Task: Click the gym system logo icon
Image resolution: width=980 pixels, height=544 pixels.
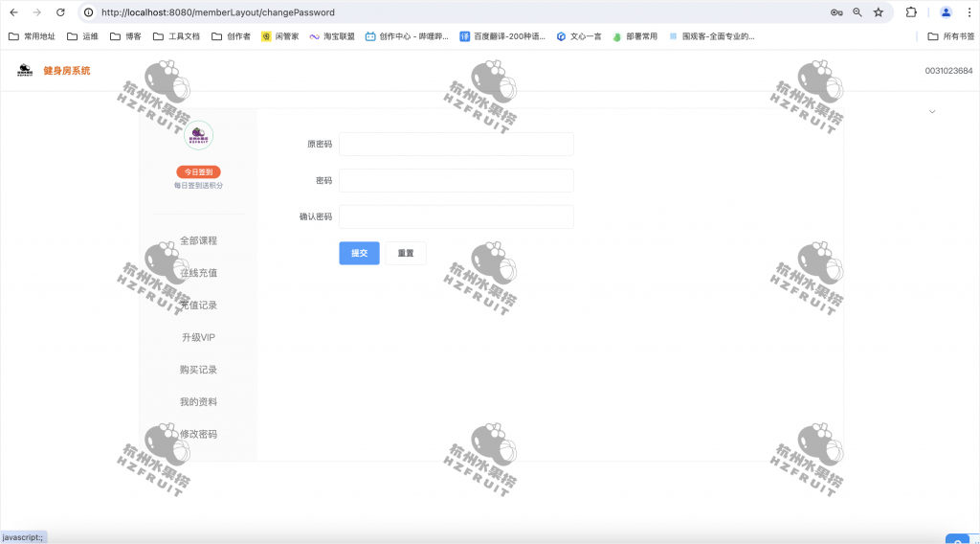Action: click(x=25, y=70)
